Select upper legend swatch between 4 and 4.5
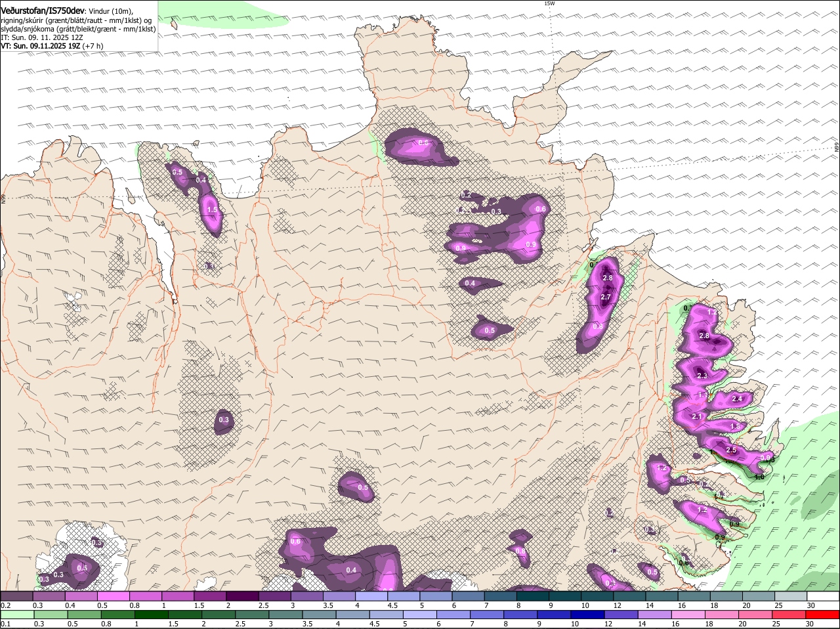Screen dimensions: 840x629 (x=371, y=596)
